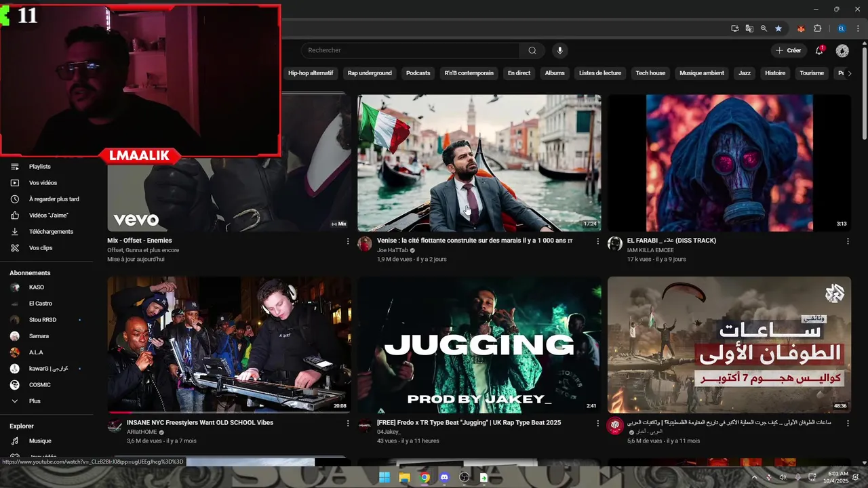Viewport: 868px width, 488px height.
Task: Open the Chrome zoom indicator icon
Action: 764,28
